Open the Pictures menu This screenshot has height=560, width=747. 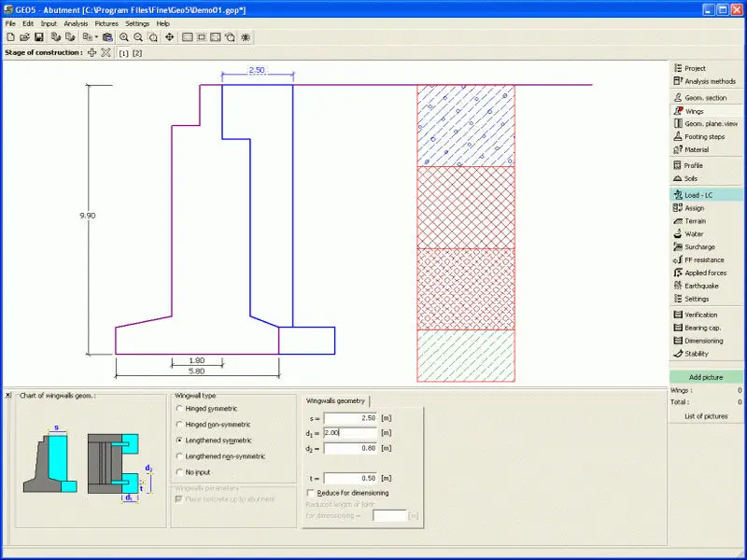pyautogui.click(x=106, y=23)
